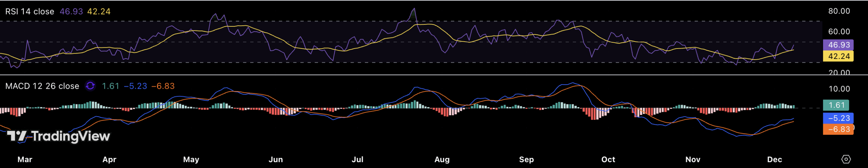The image size is (868, 168).
Task: Click the purple 46.93 RSI axis label
Action: [838, 45]
